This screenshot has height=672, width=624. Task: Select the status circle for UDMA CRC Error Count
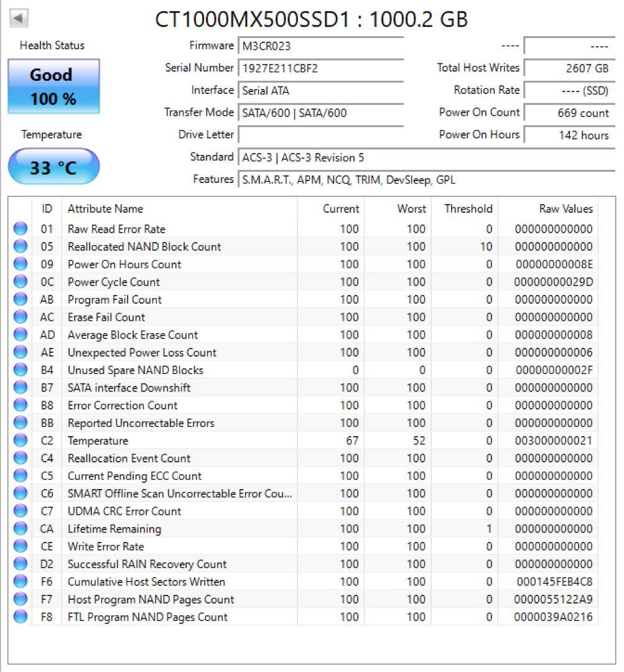point(19,511)
